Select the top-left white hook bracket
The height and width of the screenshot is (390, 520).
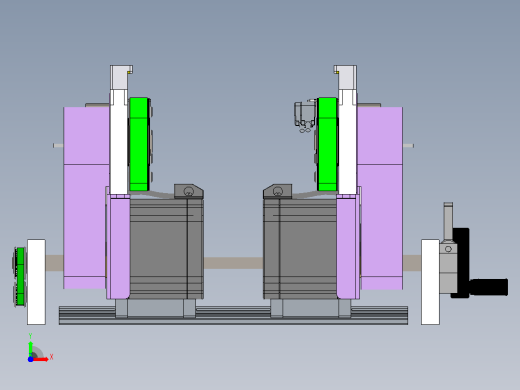[x=121, y=77]
